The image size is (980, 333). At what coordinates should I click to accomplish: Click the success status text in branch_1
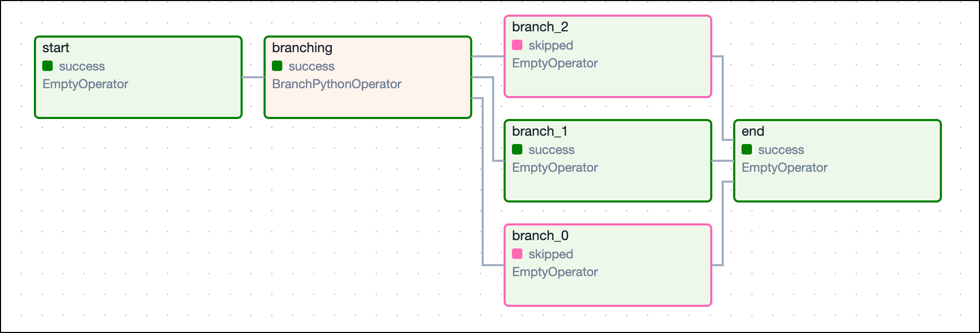551,150
